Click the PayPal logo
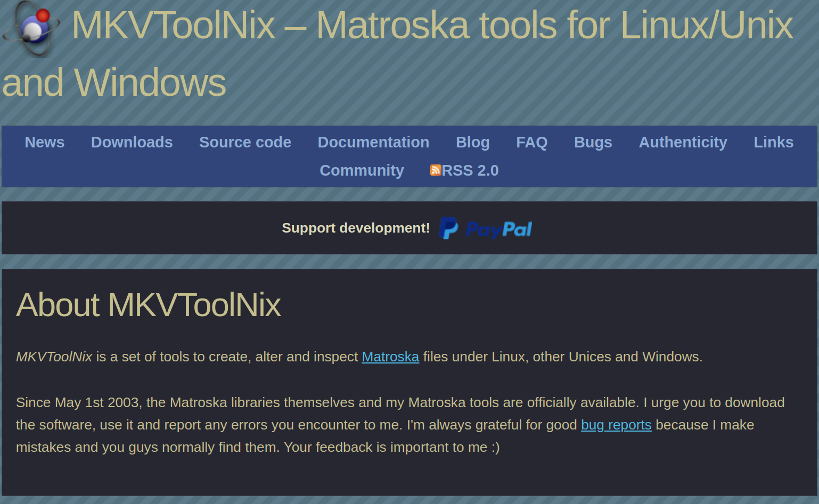Viewport: 819px width, 504px height. [x=485, y=228]
